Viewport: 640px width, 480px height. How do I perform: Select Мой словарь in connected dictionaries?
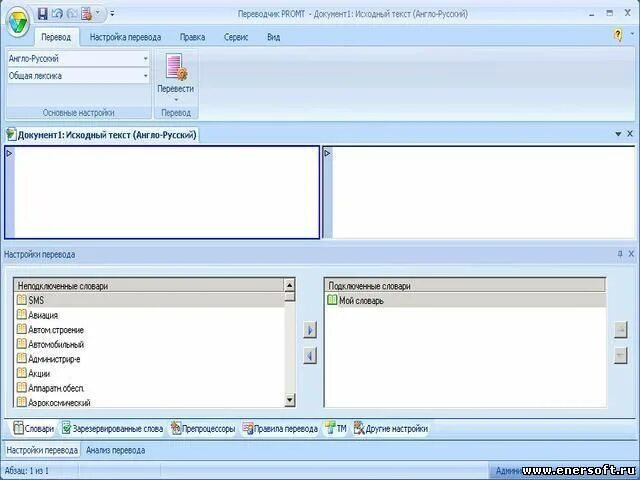tap(465, 301)
